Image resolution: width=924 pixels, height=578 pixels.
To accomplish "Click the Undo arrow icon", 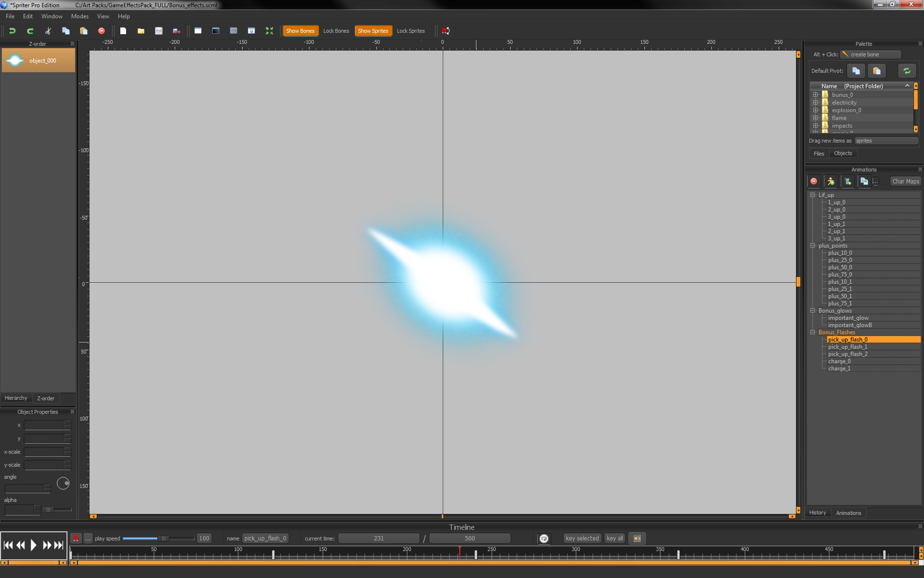I will click(12, 30).
